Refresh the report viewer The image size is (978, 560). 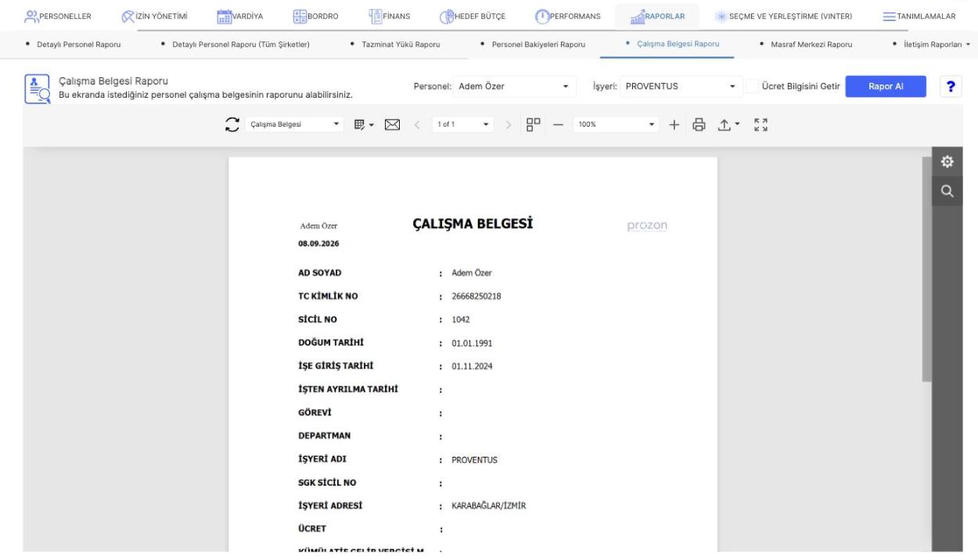[232, 124]
